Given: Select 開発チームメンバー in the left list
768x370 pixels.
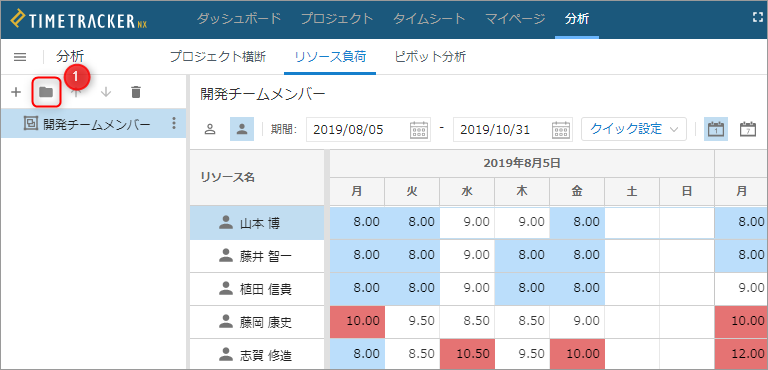Looking at the screenshot, I should click(x=93, y=124).
